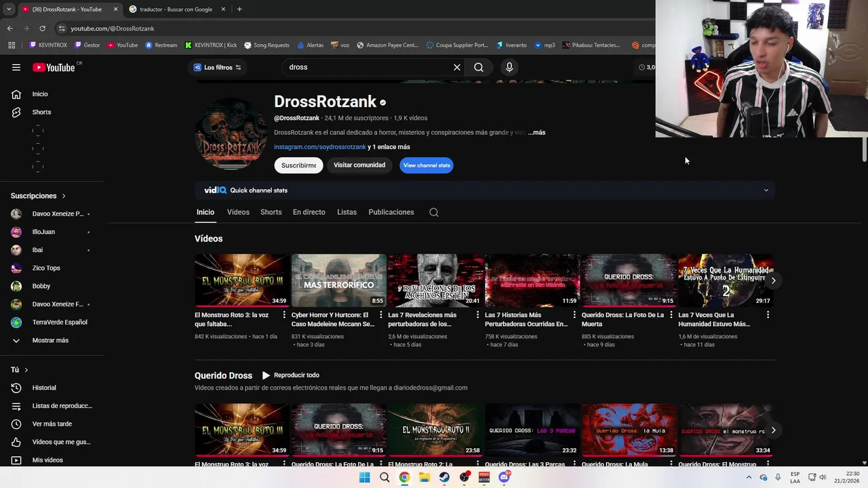
Task: Switch to traductor Google browser tab
Action: (176, 9)
